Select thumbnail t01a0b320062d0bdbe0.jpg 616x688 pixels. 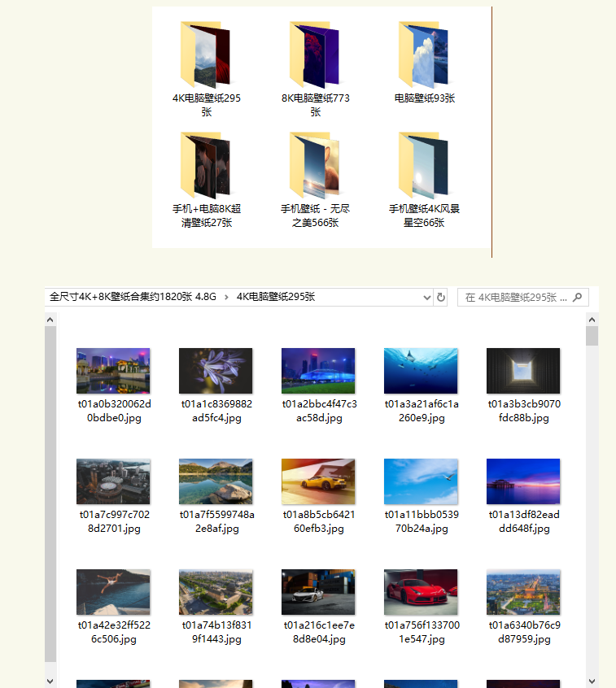click(x=113, y=371)
